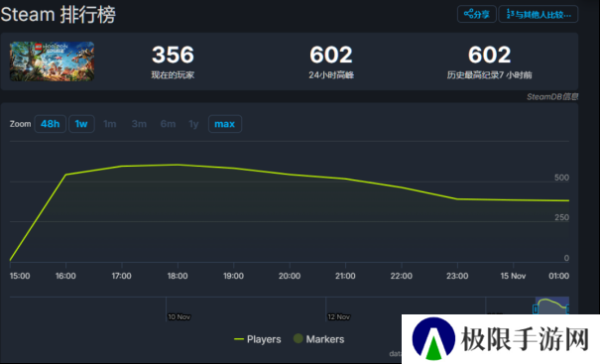Viewport: 600px width, 364px height.
Task: Select the 48h zoom range
Action: [x=51, y=124]
